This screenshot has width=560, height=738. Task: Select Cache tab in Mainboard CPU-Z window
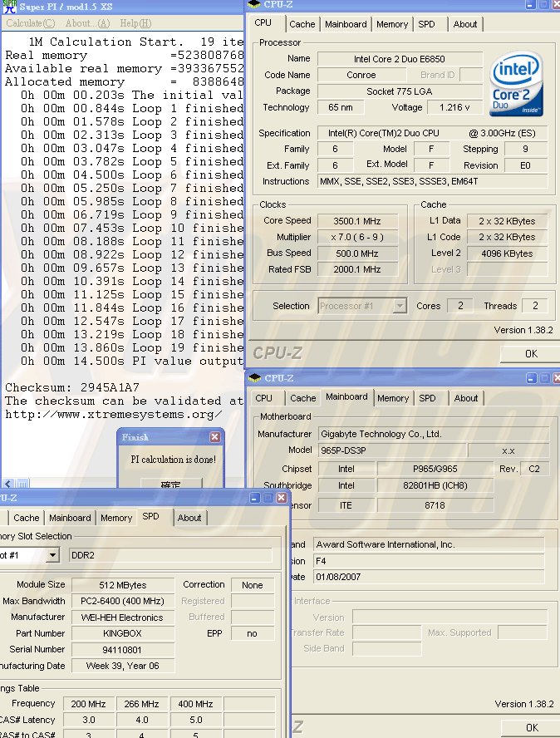[303, 398]
